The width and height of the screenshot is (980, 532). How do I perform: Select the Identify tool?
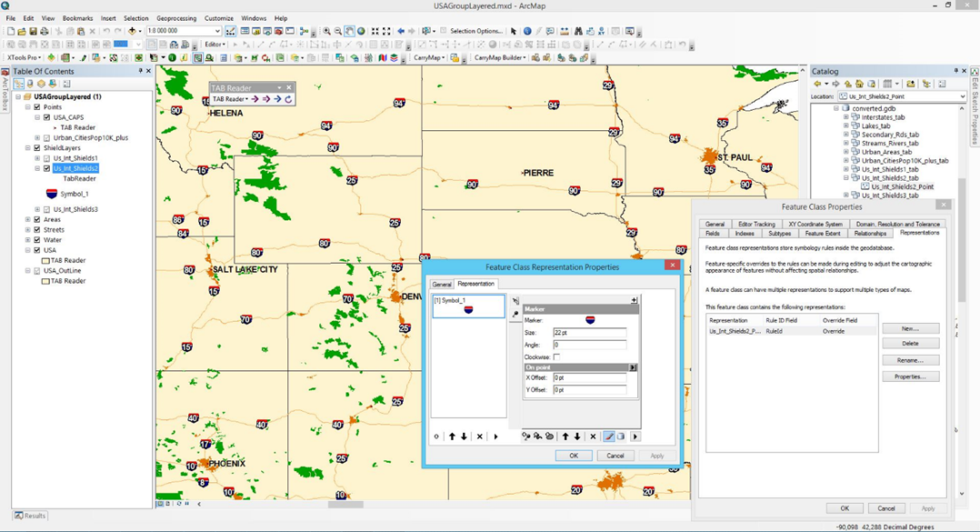click(527, 31)
